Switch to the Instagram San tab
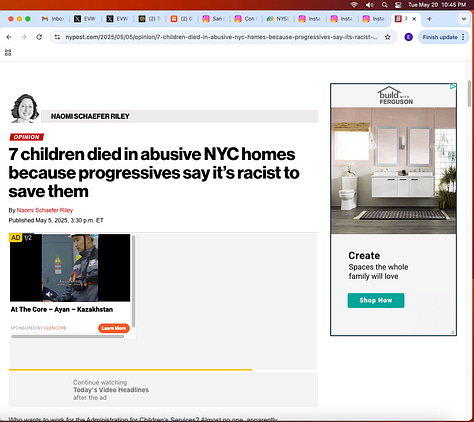 click(x=214, y=19)
